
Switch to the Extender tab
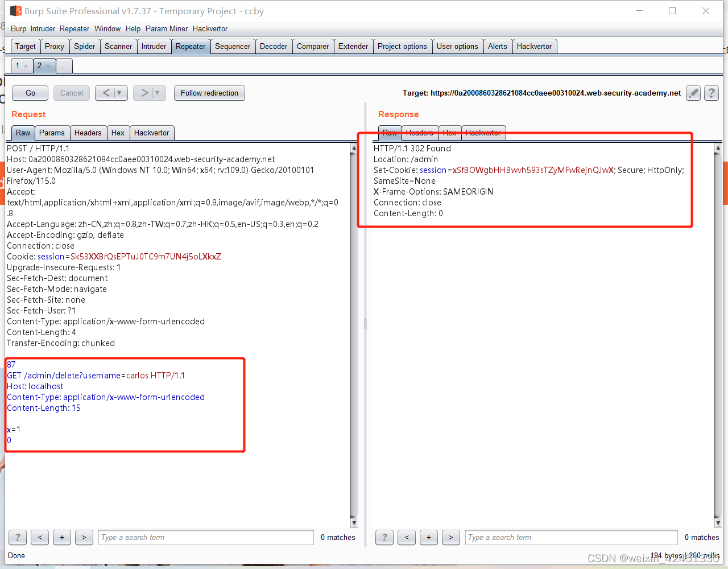click(353, 47)
